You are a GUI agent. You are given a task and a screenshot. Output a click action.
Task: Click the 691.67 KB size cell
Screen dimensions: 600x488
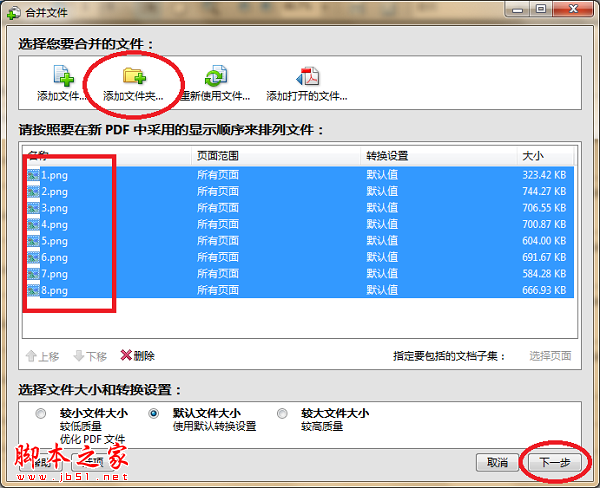[544, 257]
